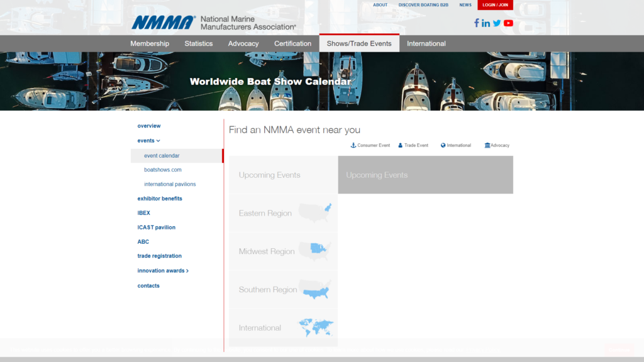The height and width of the screenshot is (362, 644).
Task: Select the International region filter
Action: pos(284,327)
